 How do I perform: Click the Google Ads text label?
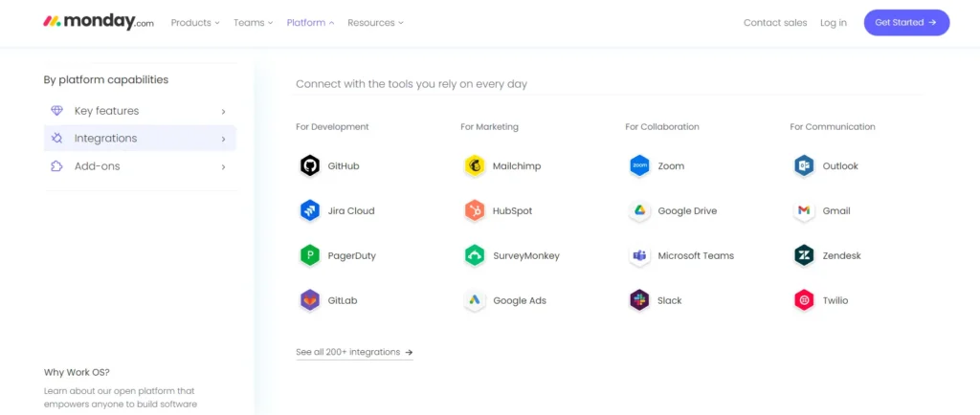(x=520, y=301)
